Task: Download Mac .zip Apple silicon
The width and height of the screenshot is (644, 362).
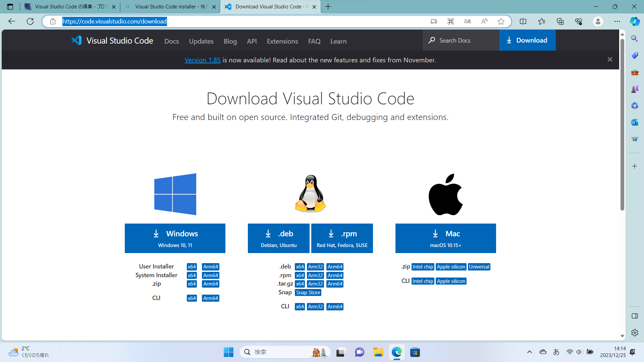Action: (x=451, y=267)
